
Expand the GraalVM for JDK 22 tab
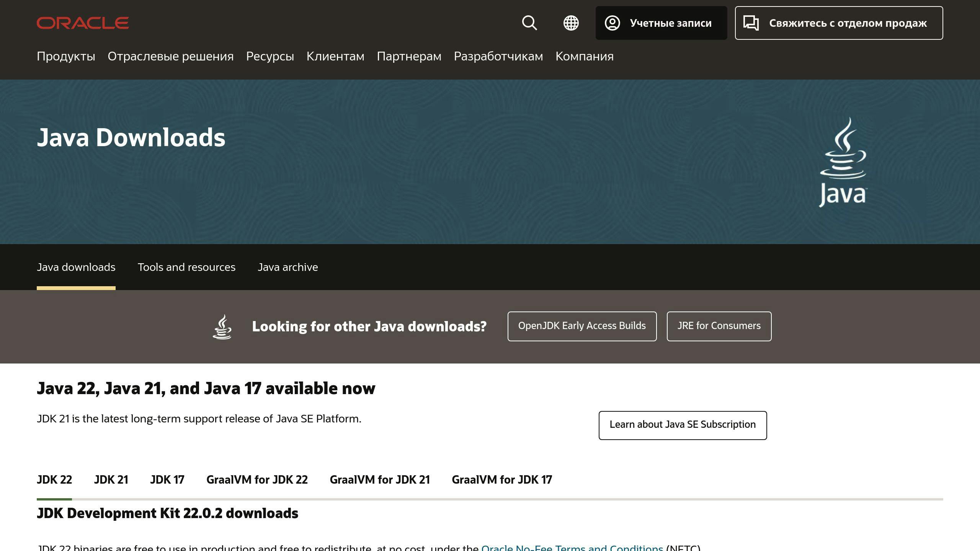pos(256,479)
